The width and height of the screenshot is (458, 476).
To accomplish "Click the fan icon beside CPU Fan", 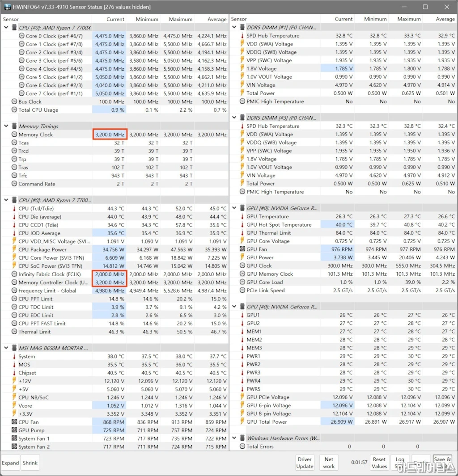I will (14, 421).
